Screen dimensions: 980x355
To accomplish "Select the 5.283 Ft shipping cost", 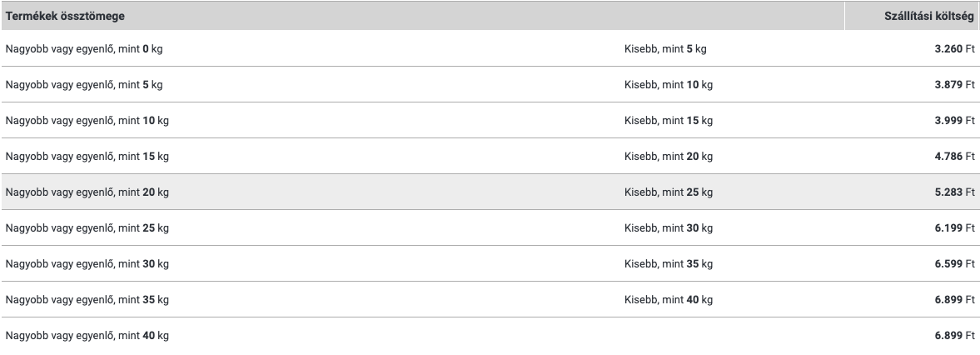I will click(954, 192).
